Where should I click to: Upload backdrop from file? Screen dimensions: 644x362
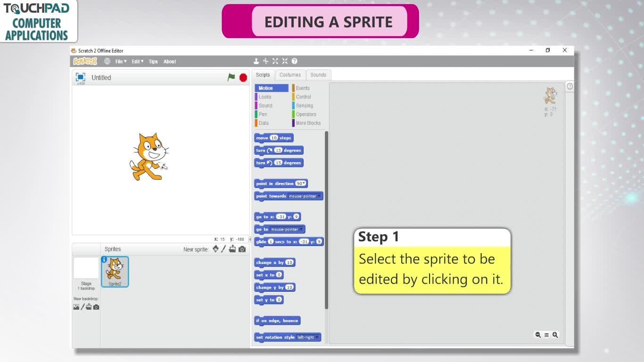coord(89,307)
